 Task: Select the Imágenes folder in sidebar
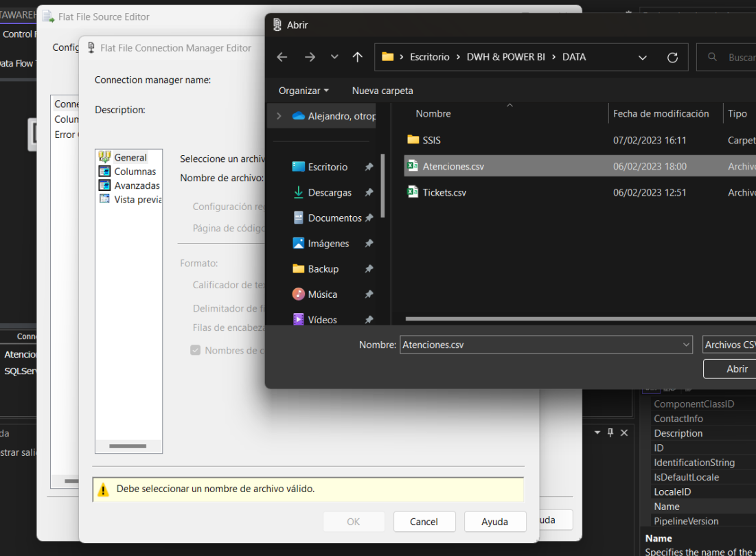(x=328, y=244)
